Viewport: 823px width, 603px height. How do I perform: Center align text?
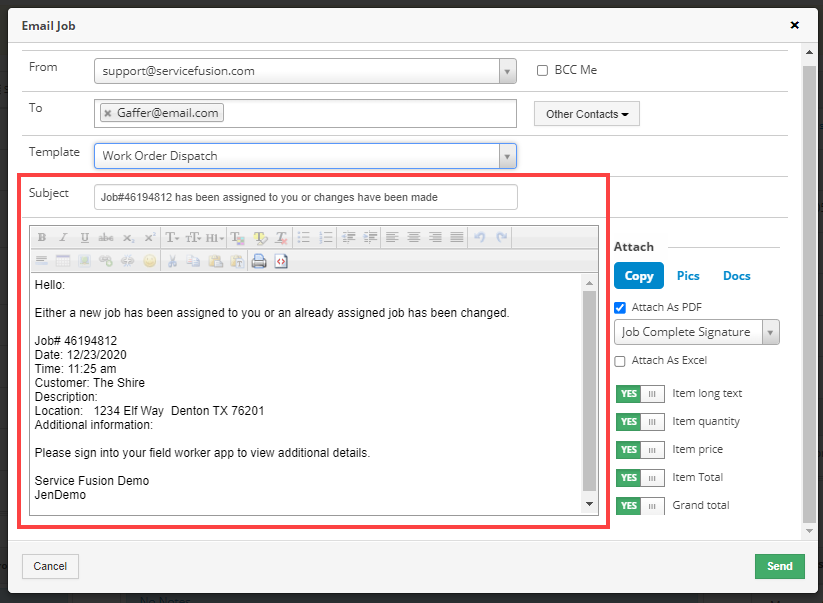click(x=414, y=237)
